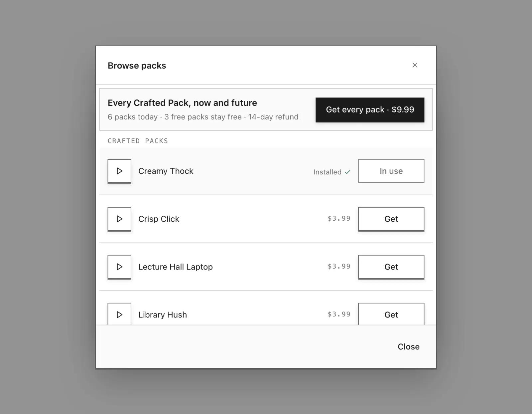This screenshot has width=532, height=414.
Task: Click the $3.99 price of Crisp Click
Action: tap(339, 218)
